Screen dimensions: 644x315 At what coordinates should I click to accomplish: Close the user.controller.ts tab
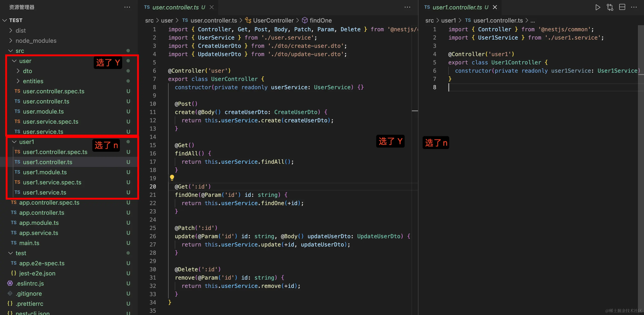point(212,7)
